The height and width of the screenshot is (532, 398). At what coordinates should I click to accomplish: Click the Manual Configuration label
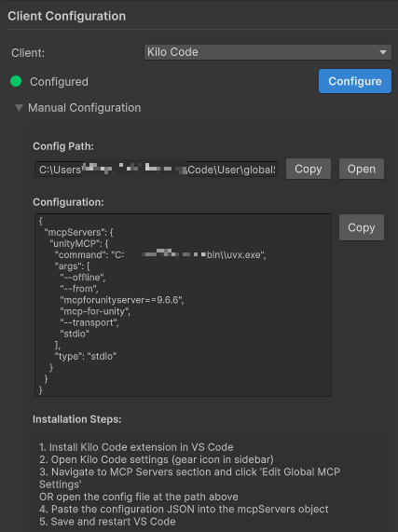(84, 108)
